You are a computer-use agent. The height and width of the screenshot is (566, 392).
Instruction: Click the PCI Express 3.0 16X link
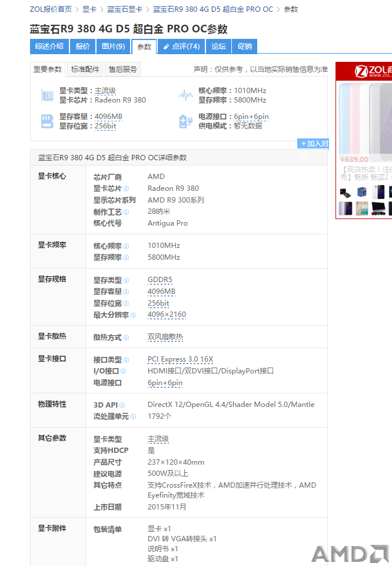180,359
